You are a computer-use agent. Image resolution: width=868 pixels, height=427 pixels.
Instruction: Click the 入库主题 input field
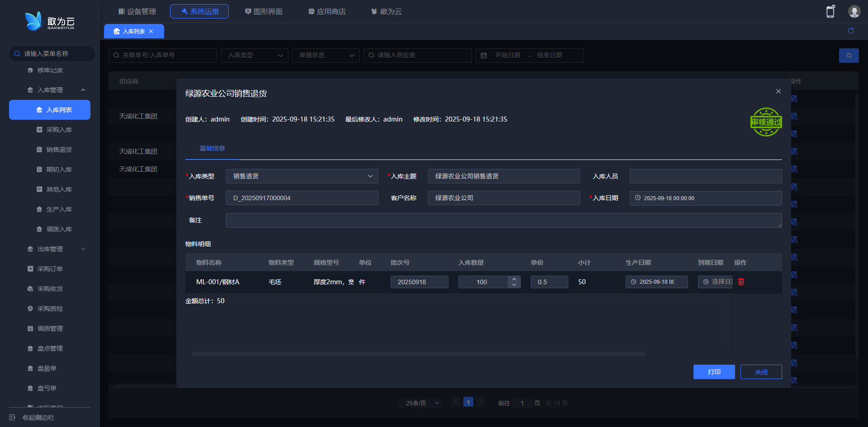(504, 176)
